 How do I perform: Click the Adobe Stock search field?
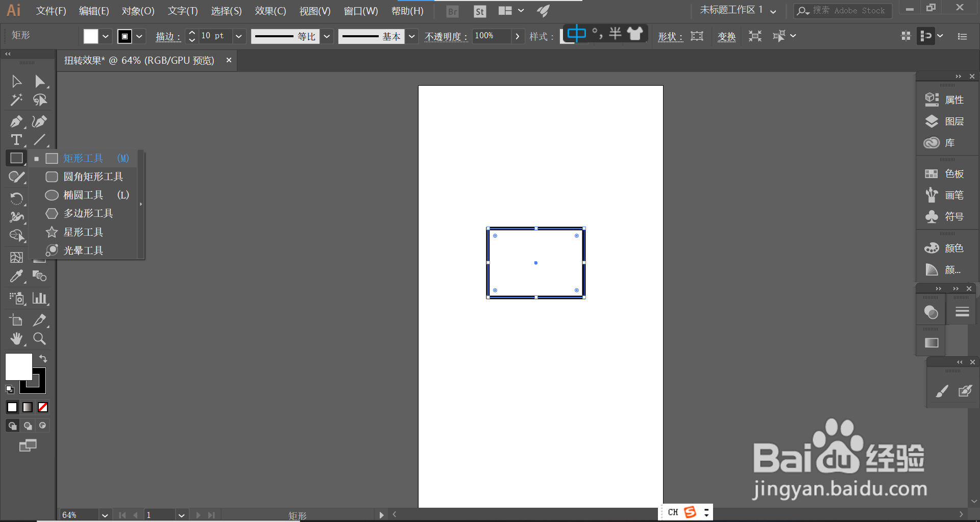[843, 11]
